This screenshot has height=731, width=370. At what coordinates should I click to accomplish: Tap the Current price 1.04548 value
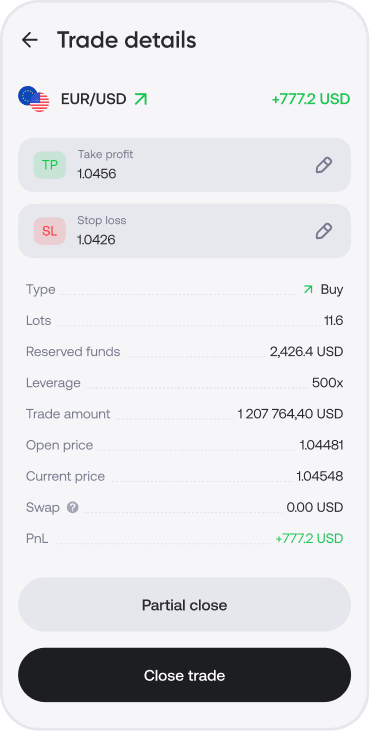point(320,476)
